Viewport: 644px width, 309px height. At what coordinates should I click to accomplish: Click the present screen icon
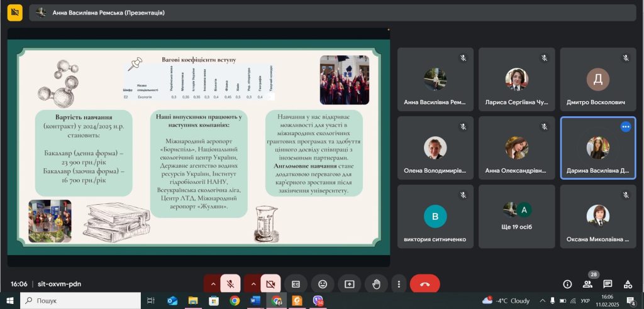(349, 284)
